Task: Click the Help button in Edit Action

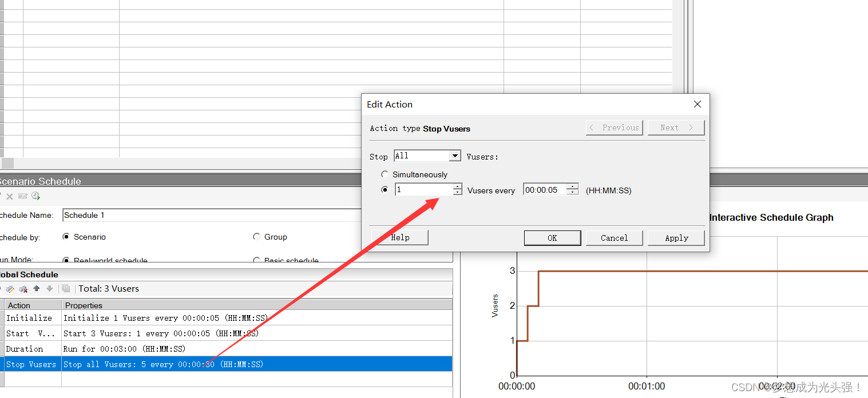Action: point(400,237)
